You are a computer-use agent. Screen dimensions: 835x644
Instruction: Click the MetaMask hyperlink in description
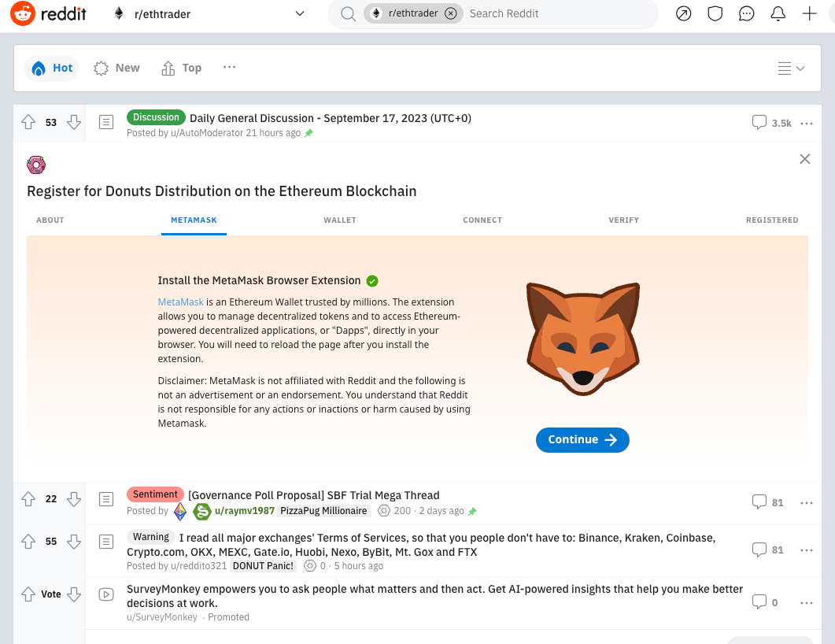[x=180, y=302]
